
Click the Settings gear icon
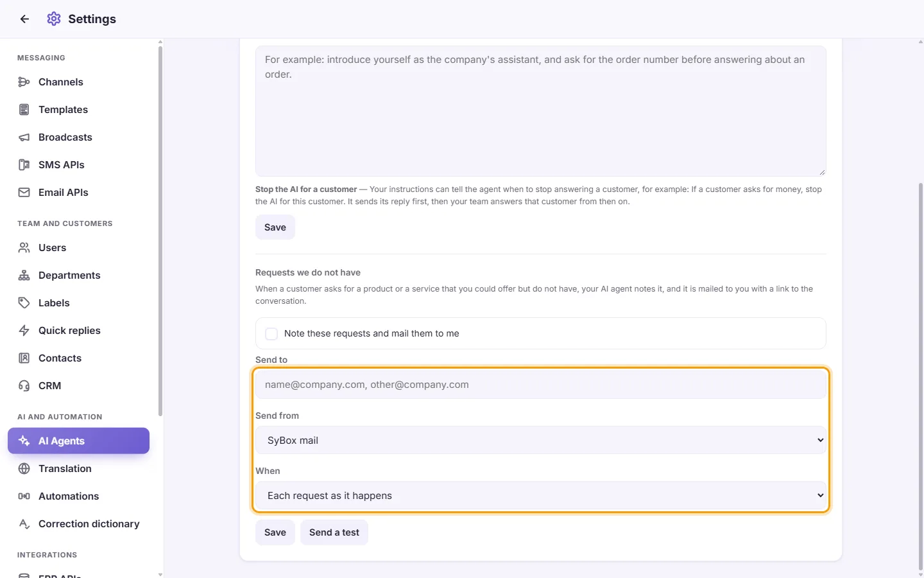[x=54, y=19]
